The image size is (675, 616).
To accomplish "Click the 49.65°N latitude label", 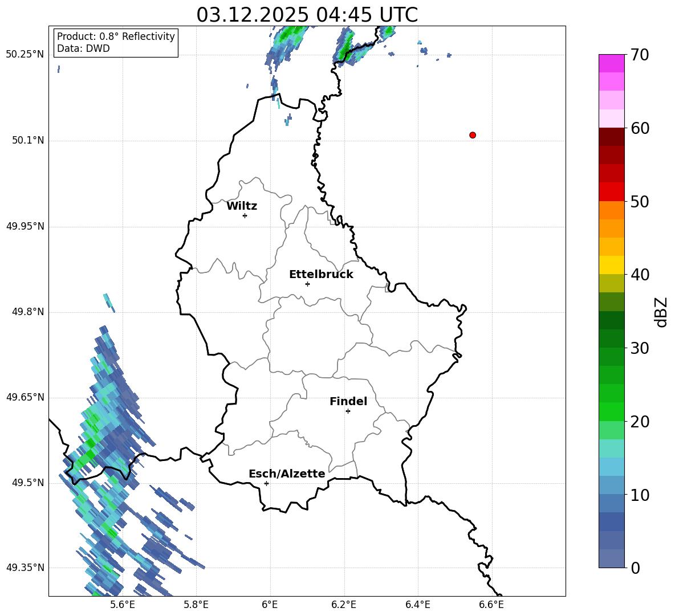I will coord(25,397).
